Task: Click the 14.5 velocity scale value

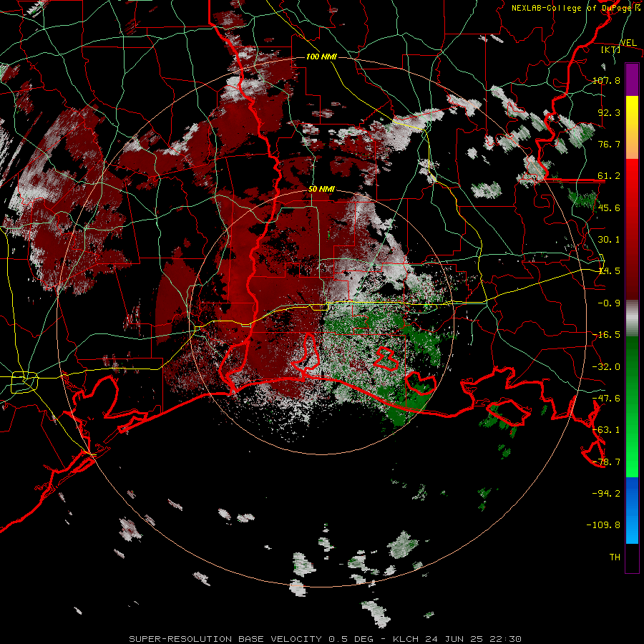Action: pyautogui.click(x=609, y=271)
